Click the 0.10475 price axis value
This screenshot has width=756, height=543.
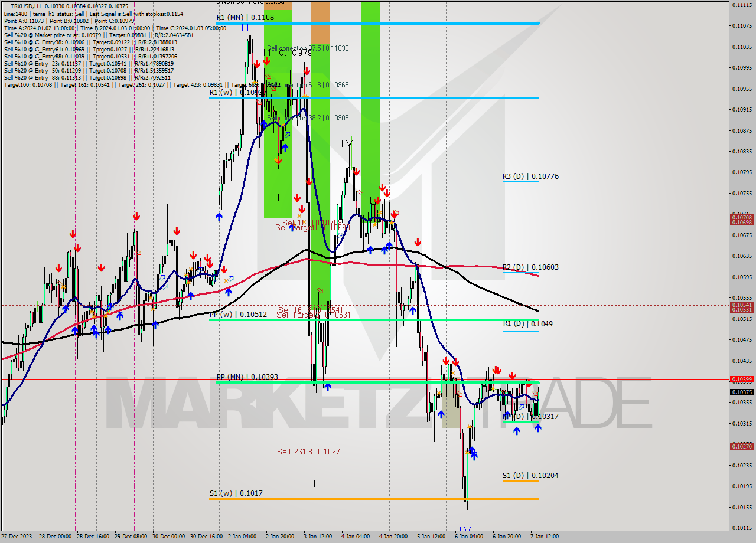point(741,340)
